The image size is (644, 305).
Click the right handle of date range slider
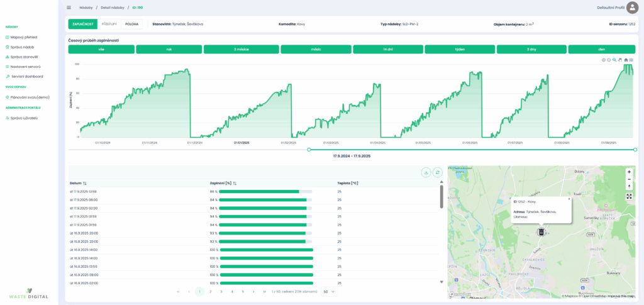click(635, 150)
